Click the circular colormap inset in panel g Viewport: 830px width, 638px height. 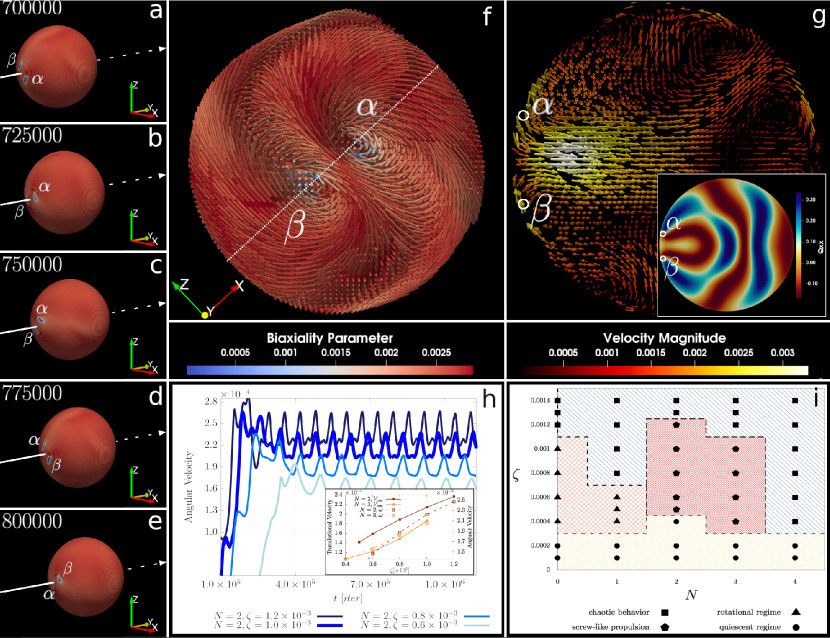point(724,245)
